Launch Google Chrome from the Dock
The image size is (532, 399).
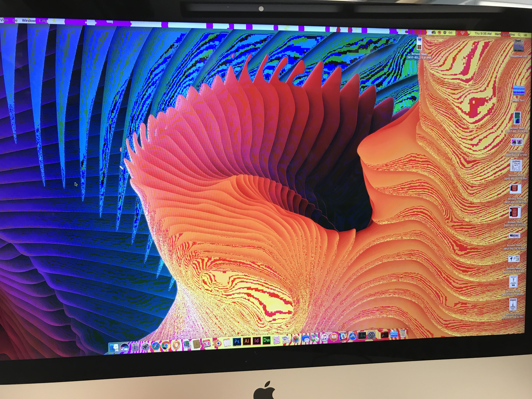(166, 346)
